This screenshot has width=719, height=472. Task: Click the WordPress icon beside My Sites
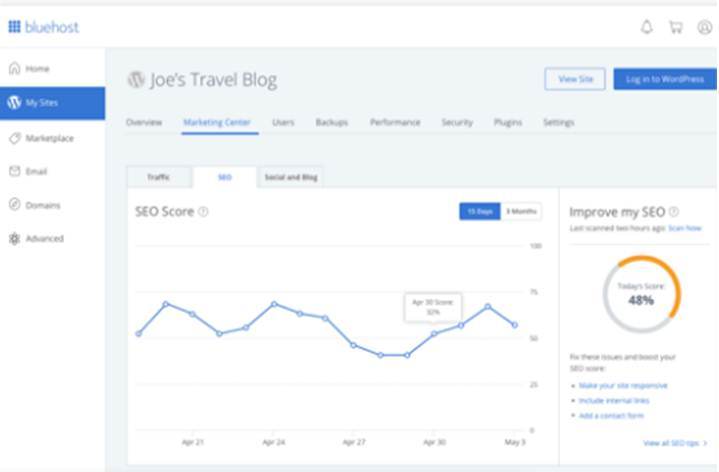[14, 102]
